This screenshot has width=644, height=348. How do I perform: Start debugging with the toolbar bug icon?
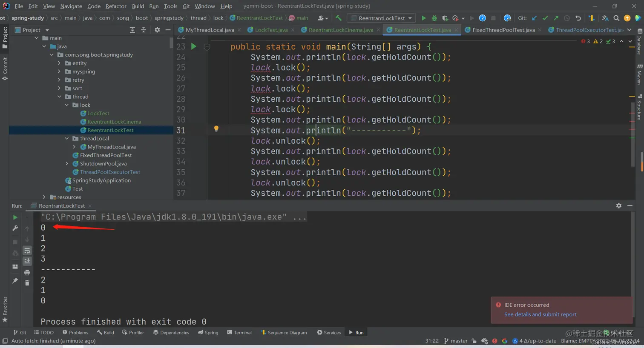tap(434, 18)
